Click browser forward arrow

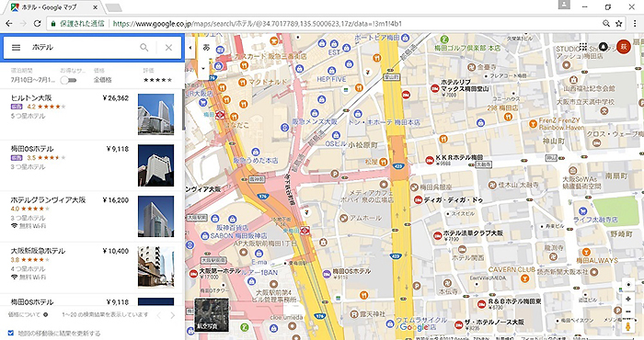pos(23,24)
